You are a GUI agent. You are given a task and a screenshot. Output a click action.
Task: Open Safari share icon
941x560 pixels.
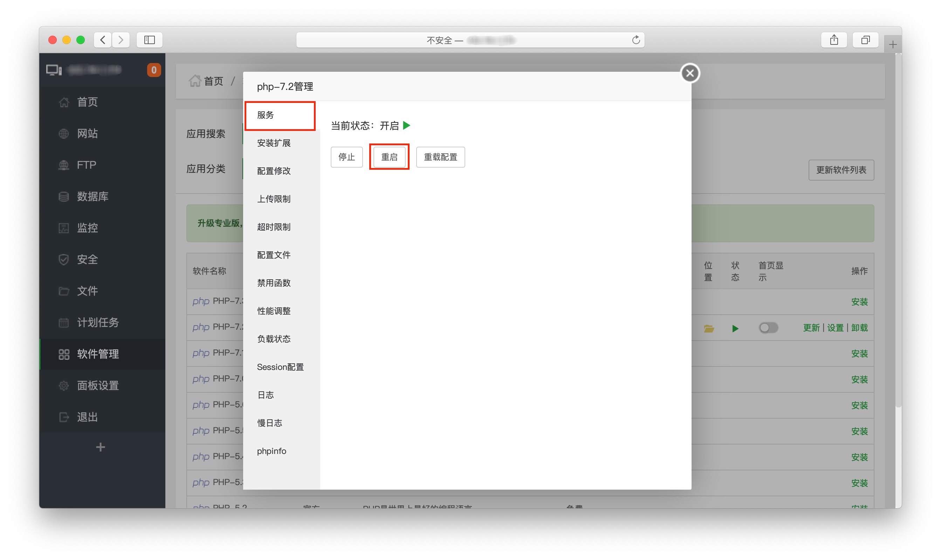[834, 40]
